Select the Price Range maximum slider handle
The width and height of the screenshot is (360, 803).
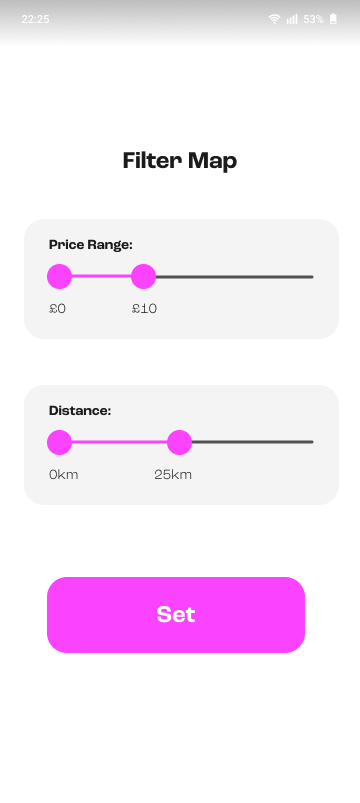coord(143,277)
